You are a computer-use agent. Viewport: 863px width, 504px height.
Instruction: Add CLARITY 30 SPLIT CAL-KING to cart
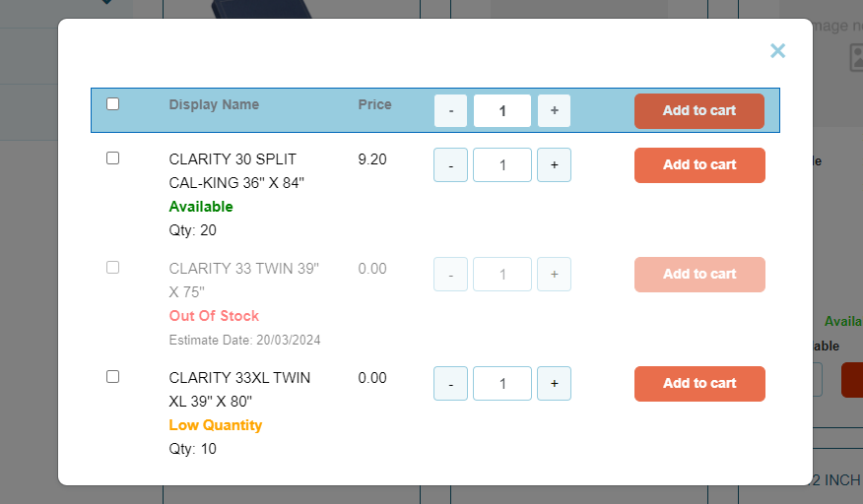pos(699,165)
